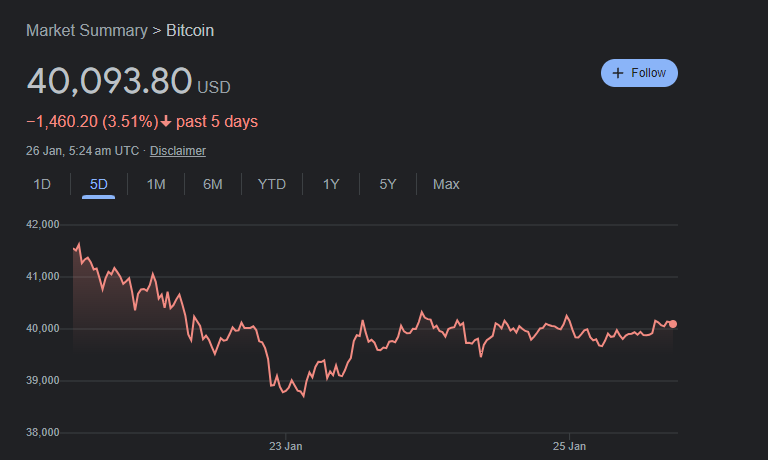
Task: Choose the YTD range tab
Action: pos(271,184)
